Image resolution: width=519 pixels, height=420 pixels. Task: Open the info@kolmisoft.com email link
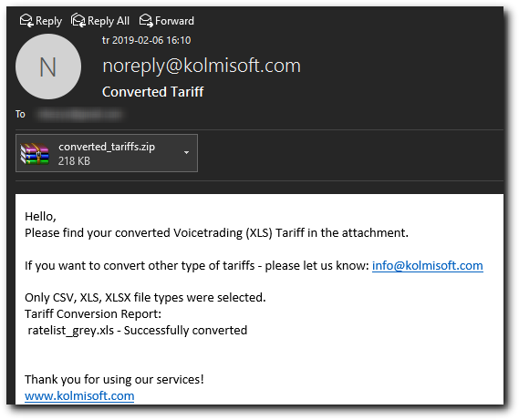tap(427, 265)
